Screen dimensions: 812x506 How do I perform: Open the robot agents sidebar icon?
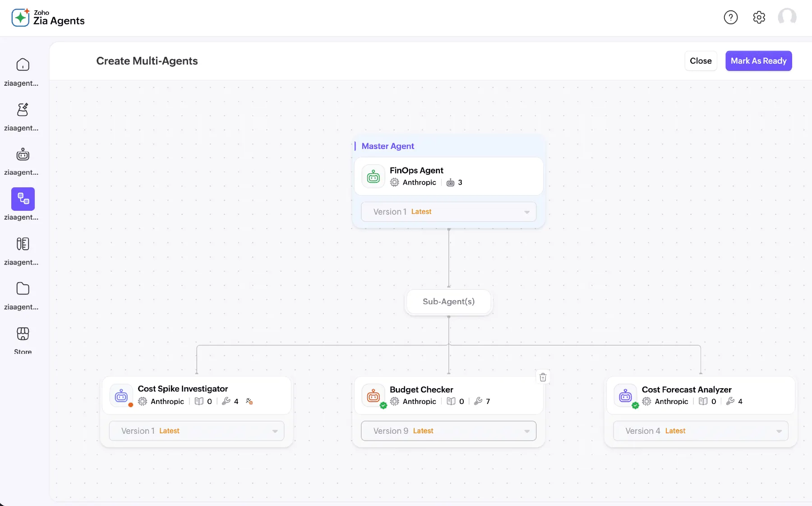pyautogui.click(x=23, y=154)
